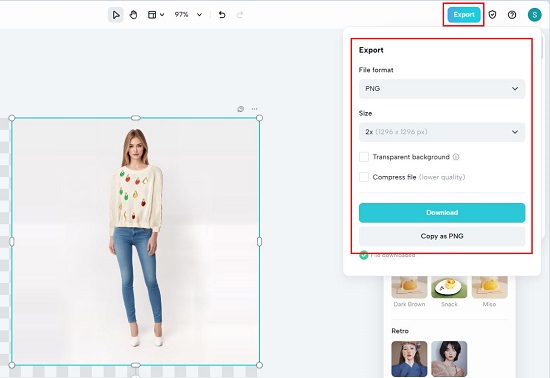The height and width of the screenshot is (378, 550).
Task: Click the Export button in top bar
Action: pos(464,15)
